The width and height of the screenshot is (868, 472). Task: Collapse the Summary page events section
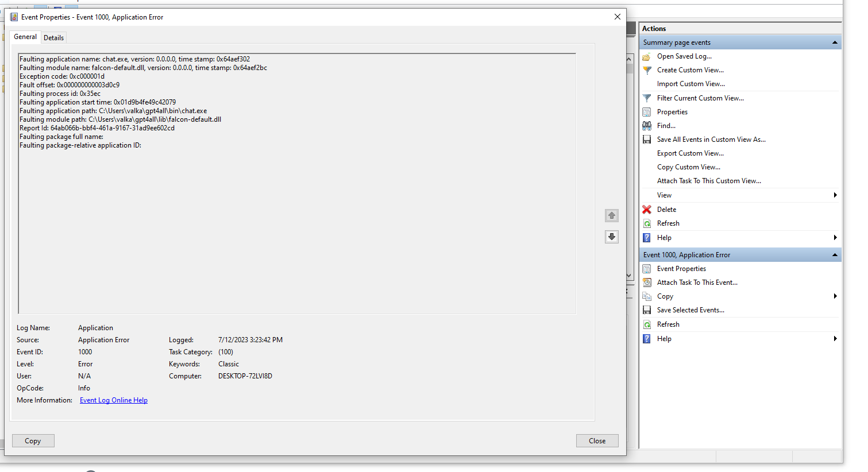pyautogui.click(x=835, y=42)
